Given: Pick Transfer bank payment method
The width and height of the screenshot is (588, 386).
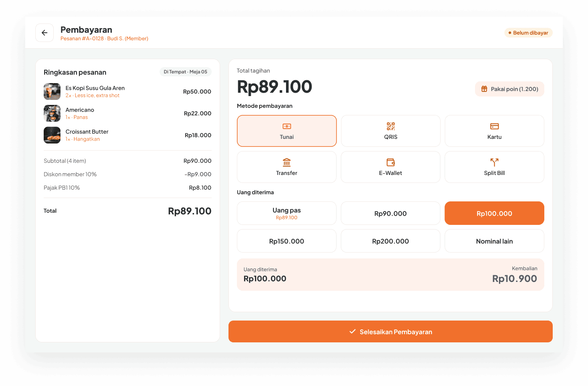Looking at the screenshot, I should 287,167.
